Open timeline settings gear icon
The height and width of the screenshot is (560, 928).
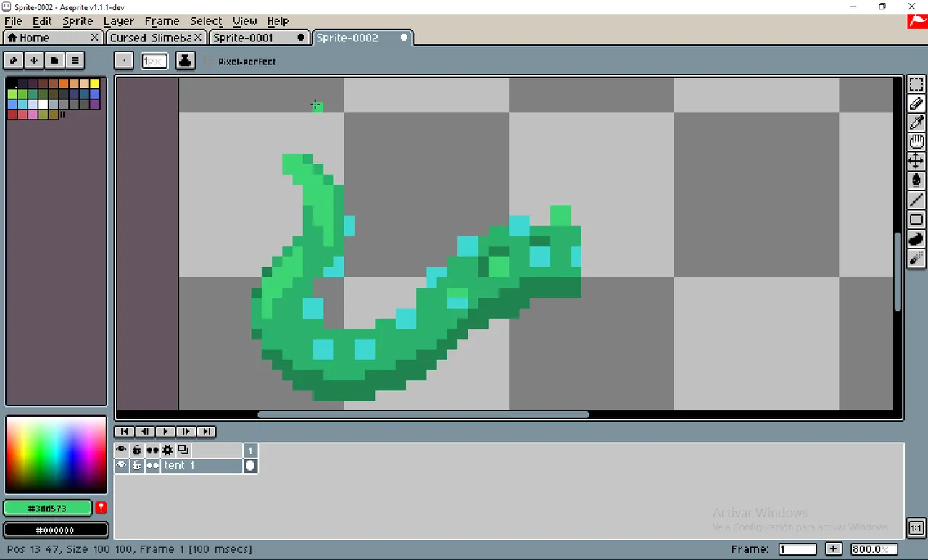coord(167,450)
